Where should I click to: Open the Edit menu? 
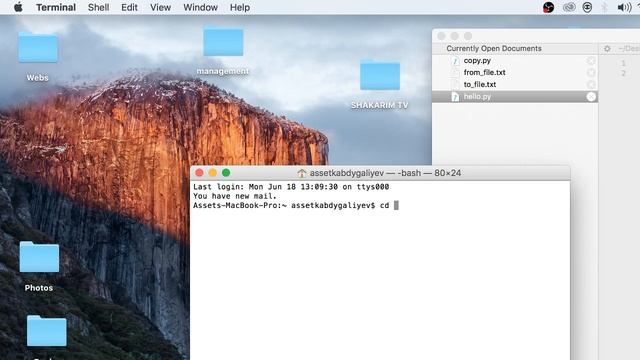pyautogui.click(x=129, y=7)
